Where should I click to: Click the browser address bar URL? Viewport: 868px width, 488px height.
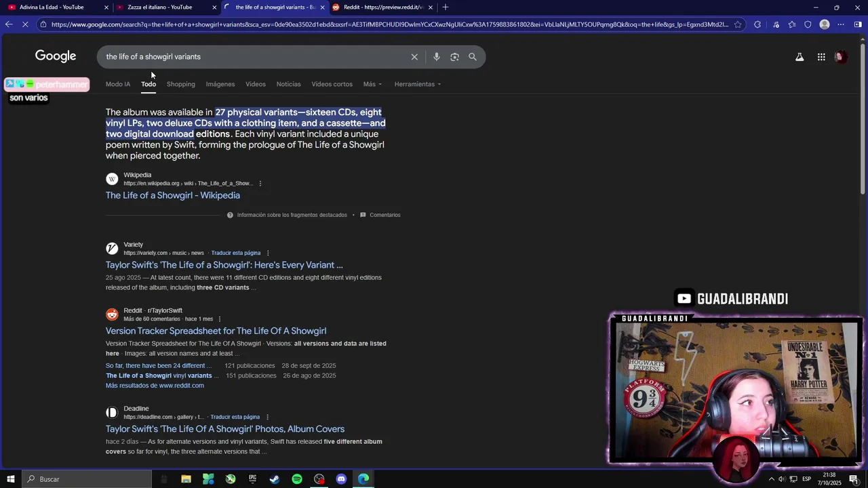click(390, 24)
